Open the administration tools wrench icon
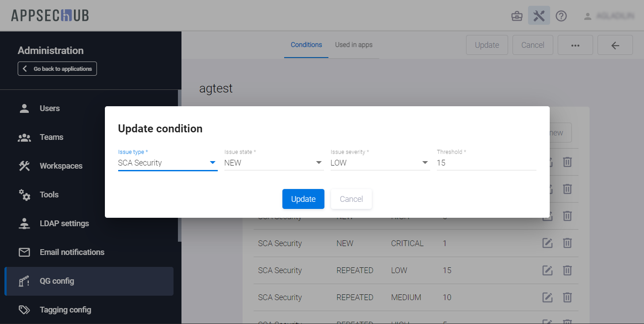This screenshot has width=644, height=324. coord(539,16)
